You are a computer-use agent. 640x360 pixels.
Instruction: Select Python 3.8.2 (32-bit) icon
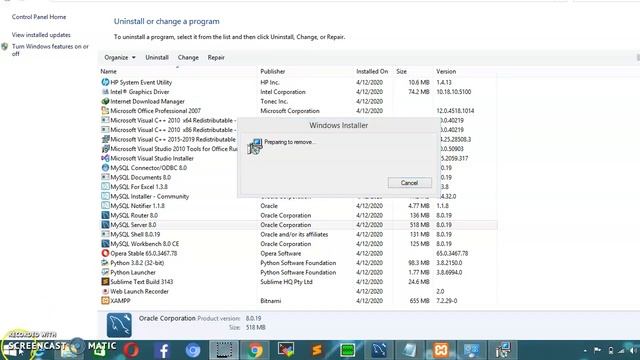point(105,263)
